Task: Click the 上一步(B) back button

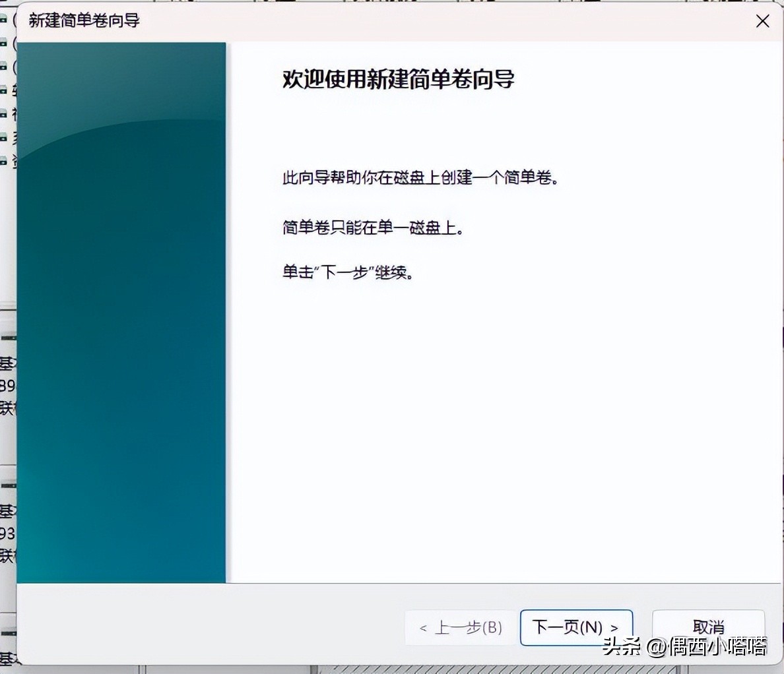Action: coord(460,627)
